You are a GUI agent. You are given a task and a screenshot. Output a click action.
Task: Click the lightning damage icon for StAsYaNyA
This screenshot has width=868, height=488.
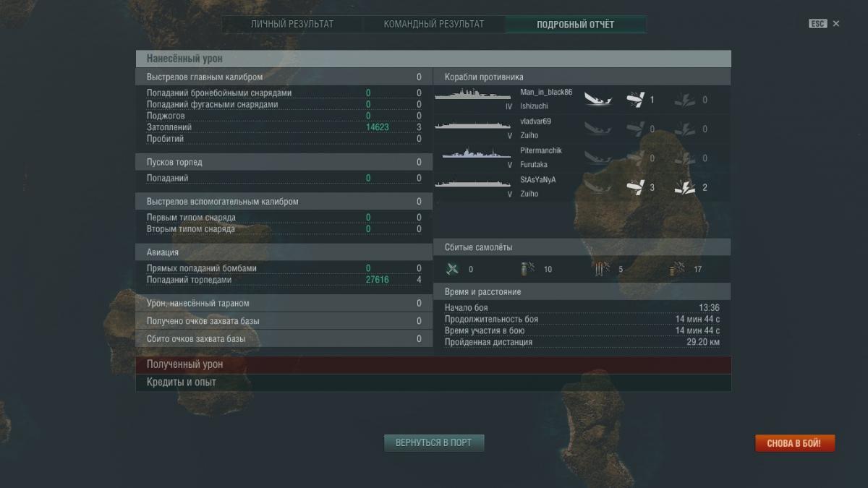pyautogui.click(x=685, y=187)
